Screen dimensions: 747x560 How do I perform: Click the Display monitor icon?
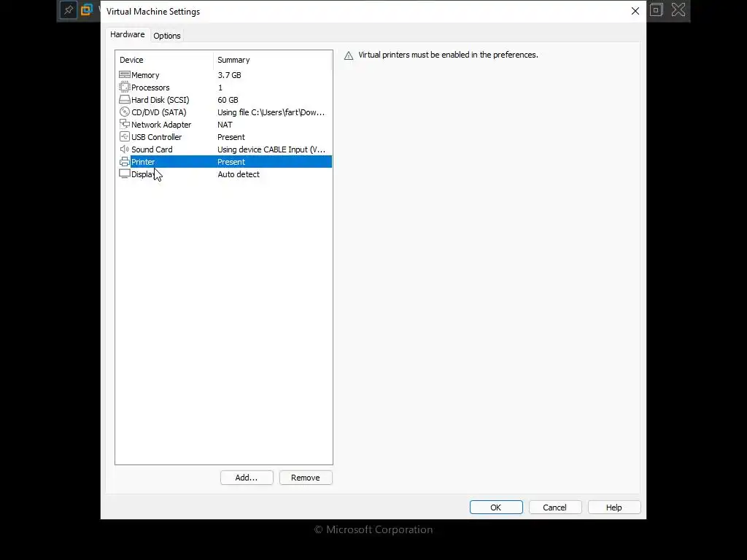pos(124,174)
